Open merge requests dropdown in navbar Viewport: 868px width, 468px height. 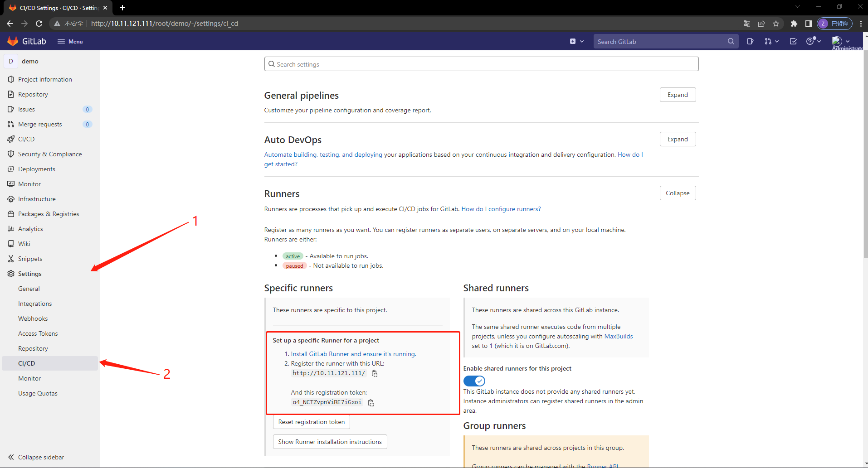tap(771, 41)
